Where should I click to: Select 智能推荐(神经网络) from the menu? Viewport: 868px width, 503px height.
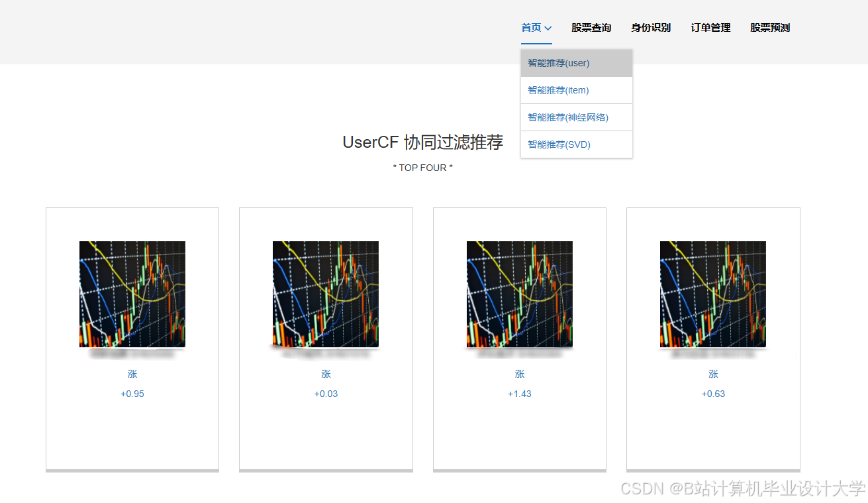pos(567,117)
